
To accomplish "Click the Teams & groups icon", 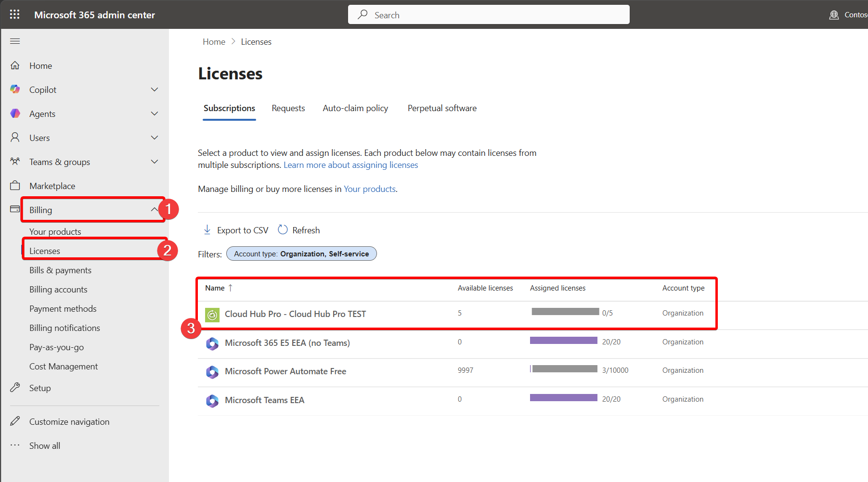I will (x=15, y=162).
